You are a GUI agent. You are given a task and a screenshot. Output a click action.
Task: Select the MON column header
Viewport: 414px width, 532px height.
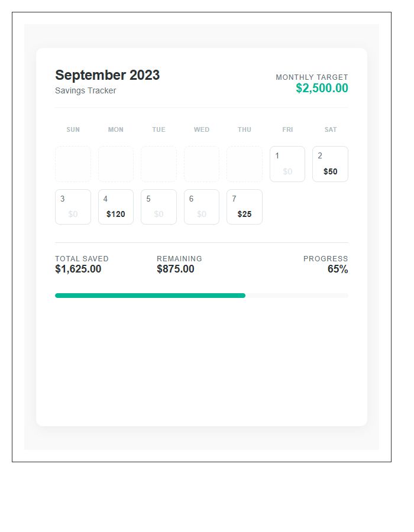116,129
